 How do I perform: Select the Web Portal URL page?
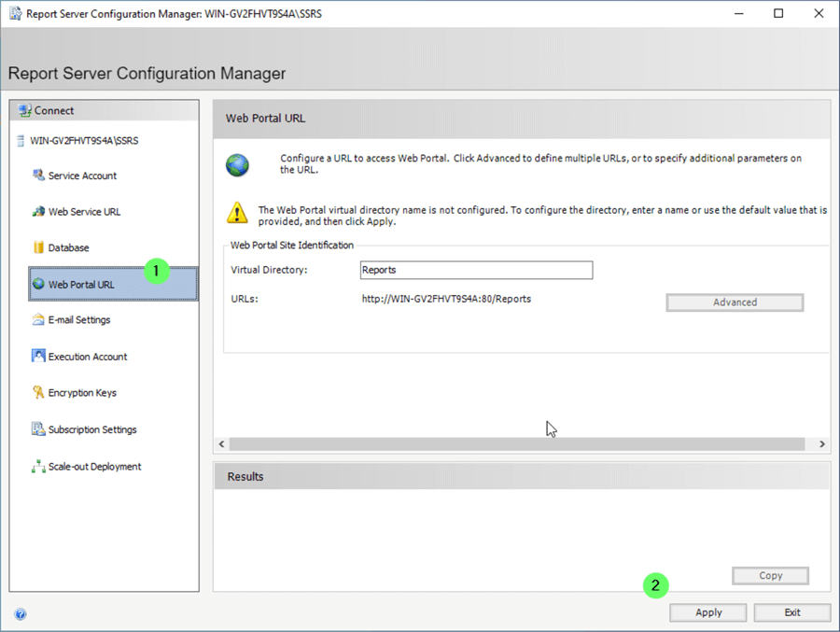pos(81,285)
